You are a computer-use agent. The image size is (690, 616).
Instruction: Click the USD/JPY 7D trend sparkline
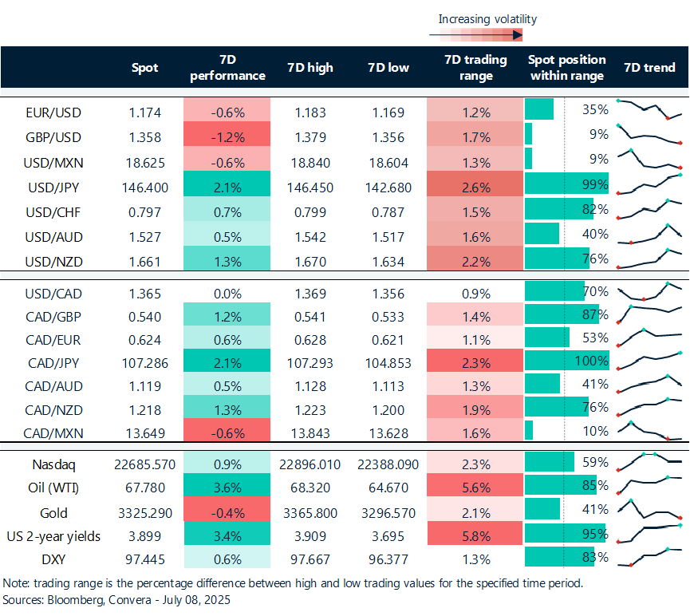(x=649, y=185)
